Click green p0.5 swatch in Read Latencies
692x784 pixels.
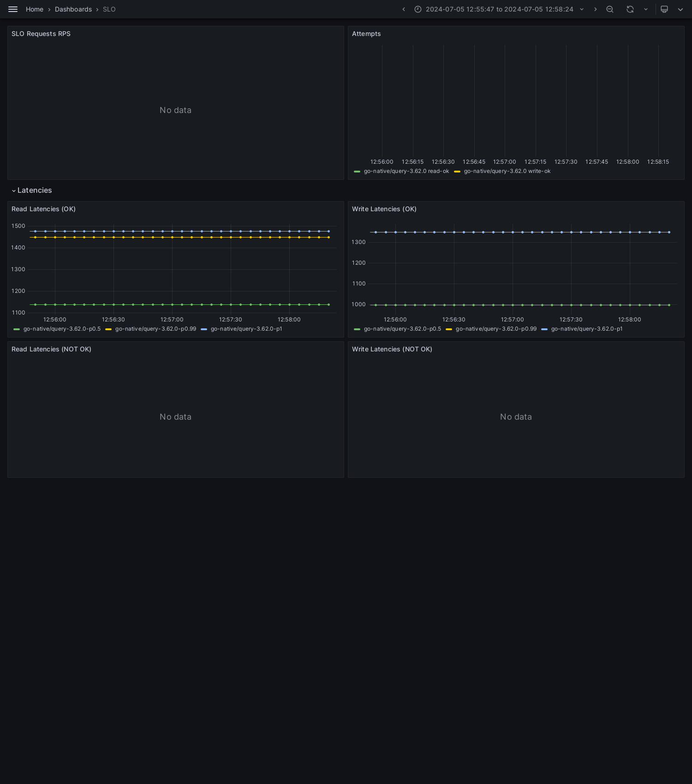pyautogui.click(x=17, y=329)
